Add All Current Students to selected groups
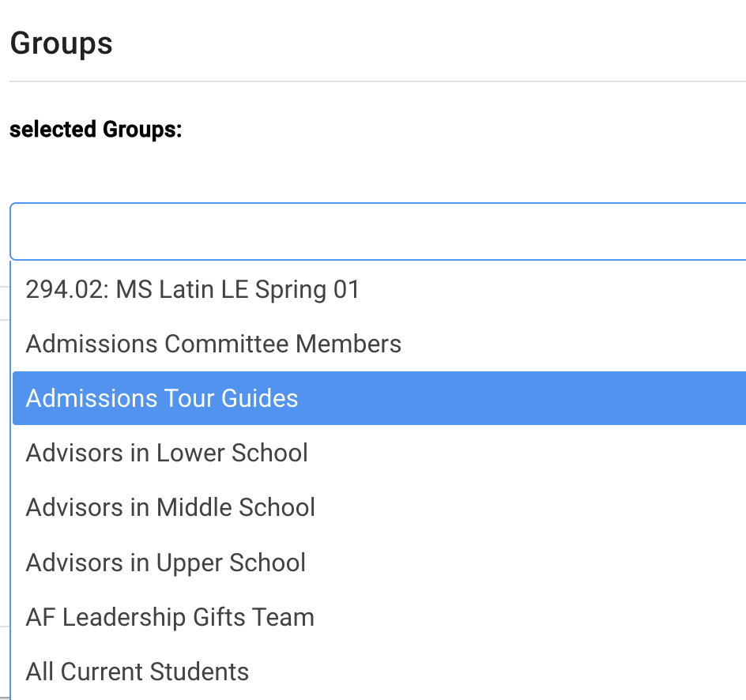This screenshot has width=746, height=700. (x=138, y=672)
